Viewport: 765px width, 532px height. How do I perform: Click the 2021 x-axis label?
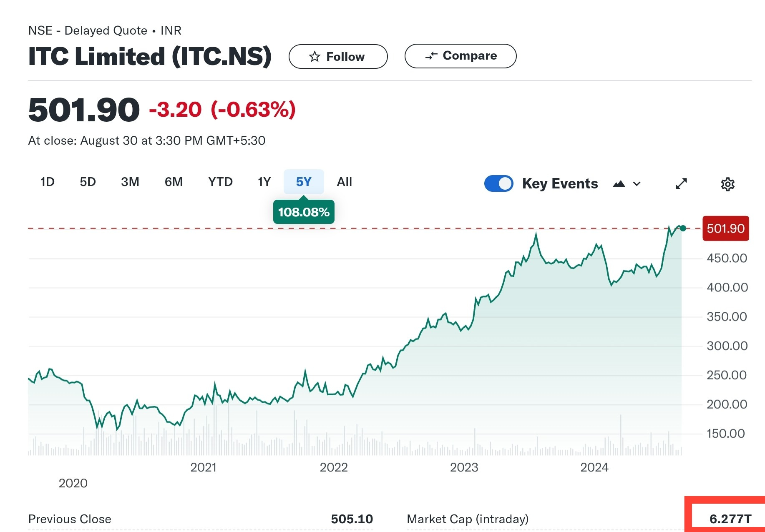pos(204,467)
